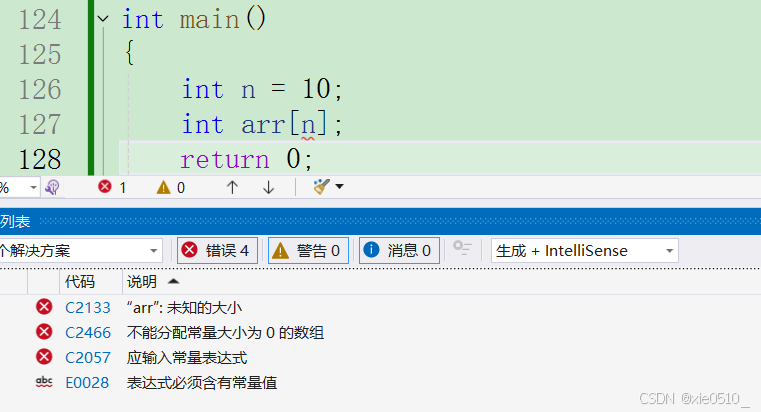Click the clear filters icon

point(462,248)
